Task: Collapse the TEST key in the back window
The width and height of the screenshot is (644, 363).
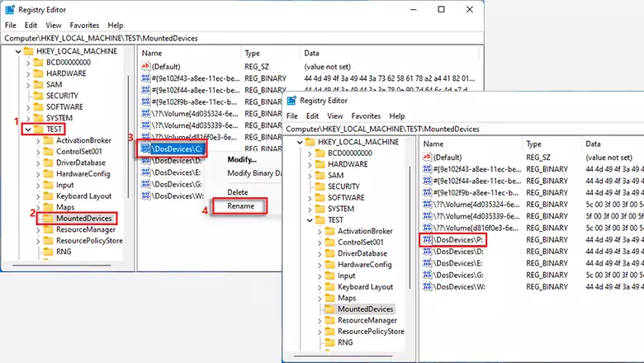Action: (x=28, y=130)
